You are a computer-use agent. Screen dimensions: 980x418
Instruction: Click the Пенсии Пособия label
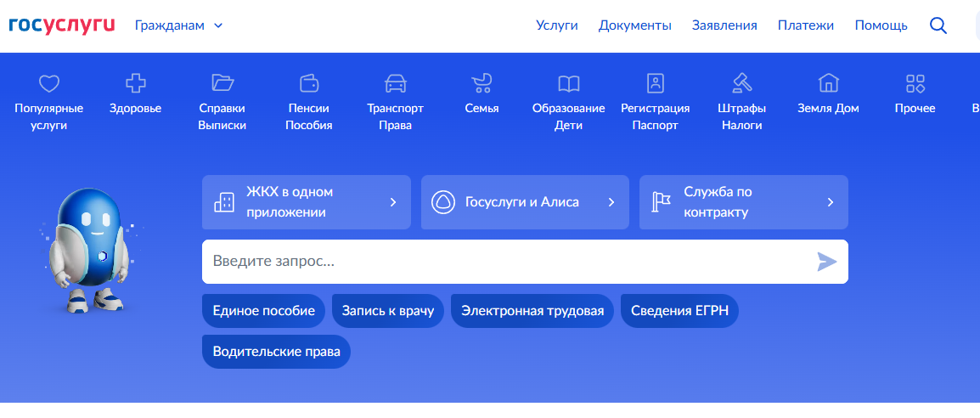pos(309,117)
